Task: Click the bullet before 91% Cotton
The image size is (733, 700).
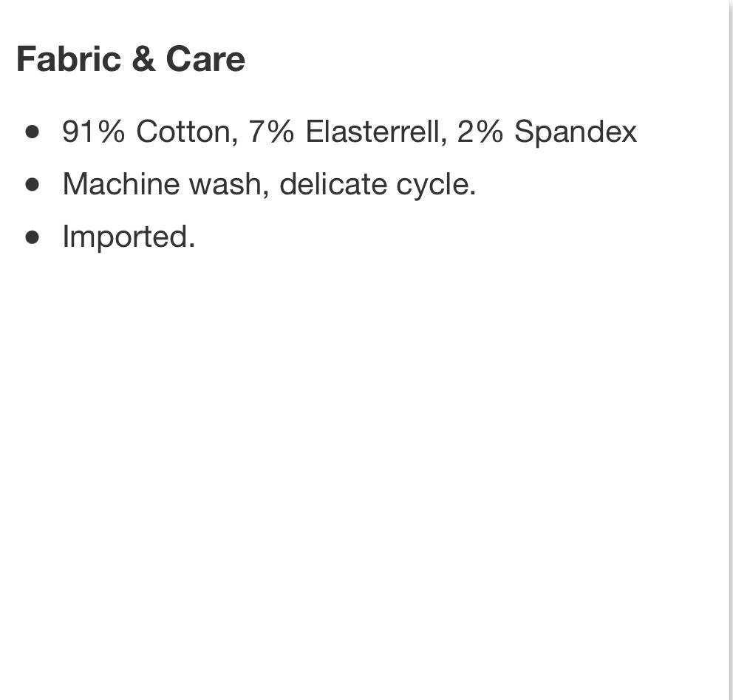Action: click(33, 132)
